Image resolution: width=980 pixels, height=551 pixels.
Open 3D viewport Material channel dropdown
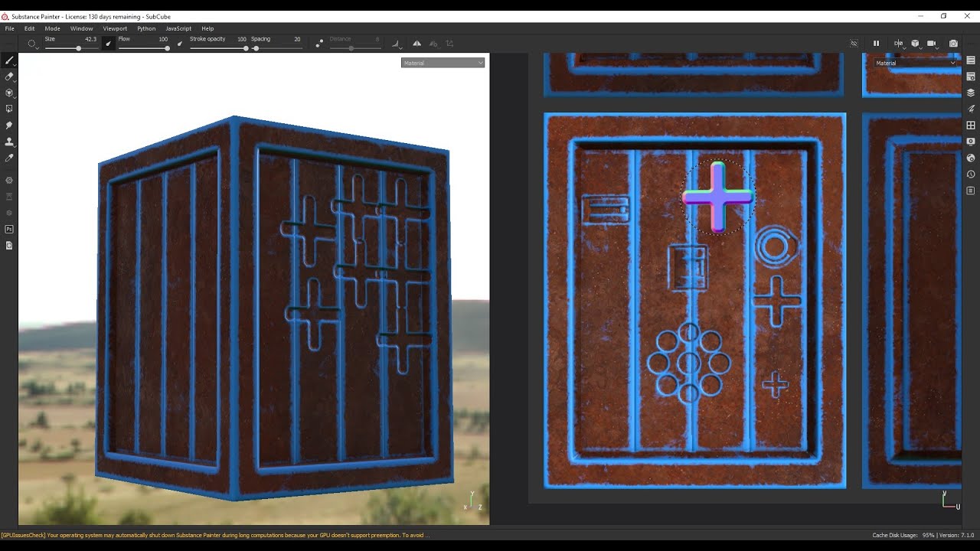[x=443, y=63]
